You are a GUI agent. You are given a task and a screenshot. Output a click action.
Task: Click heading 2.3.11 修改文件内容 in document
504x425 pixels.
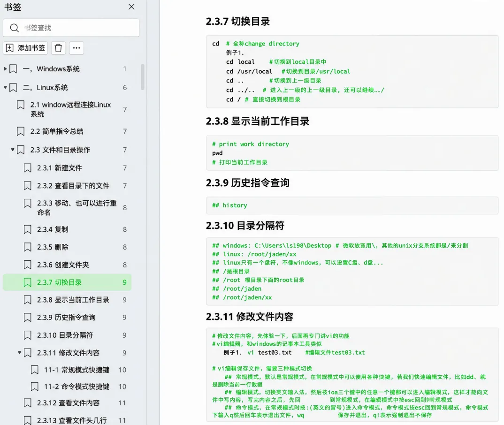point(250,317)
